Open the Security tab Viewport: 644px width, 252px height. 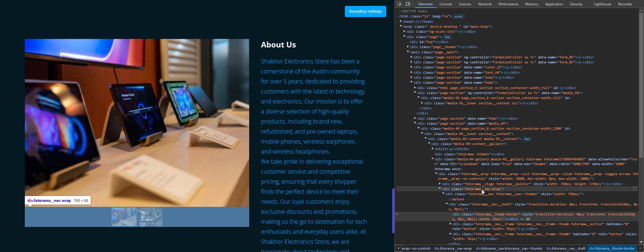pyautogui.click(x=576, y=4)
